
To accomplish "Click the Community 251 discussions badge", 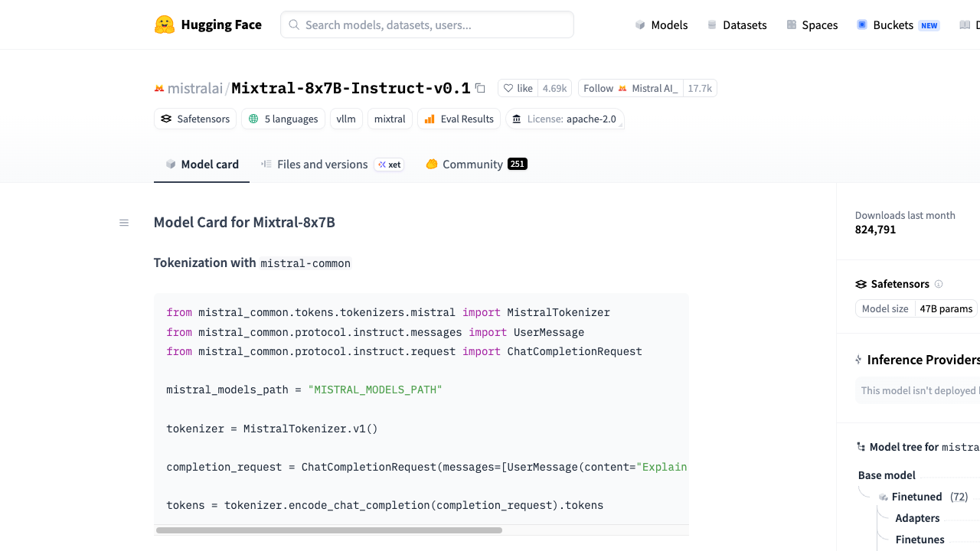I will point(518,164).
